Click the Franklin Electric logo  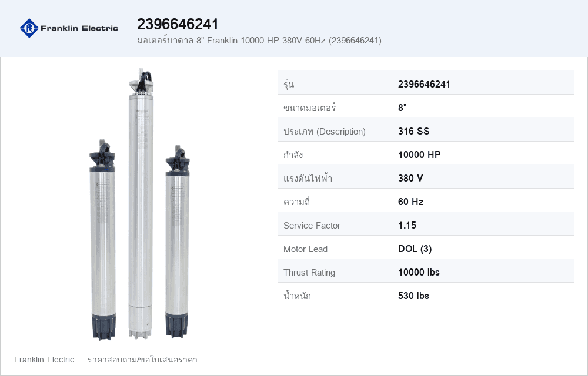(x=69, y=28)
